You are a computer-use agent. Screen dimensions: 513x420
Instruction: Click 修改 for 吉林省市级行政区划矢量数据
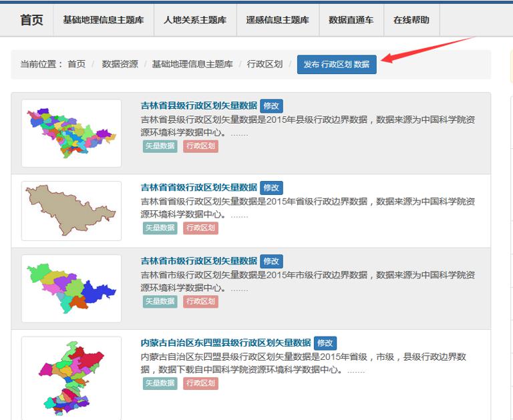pos(271,261)
